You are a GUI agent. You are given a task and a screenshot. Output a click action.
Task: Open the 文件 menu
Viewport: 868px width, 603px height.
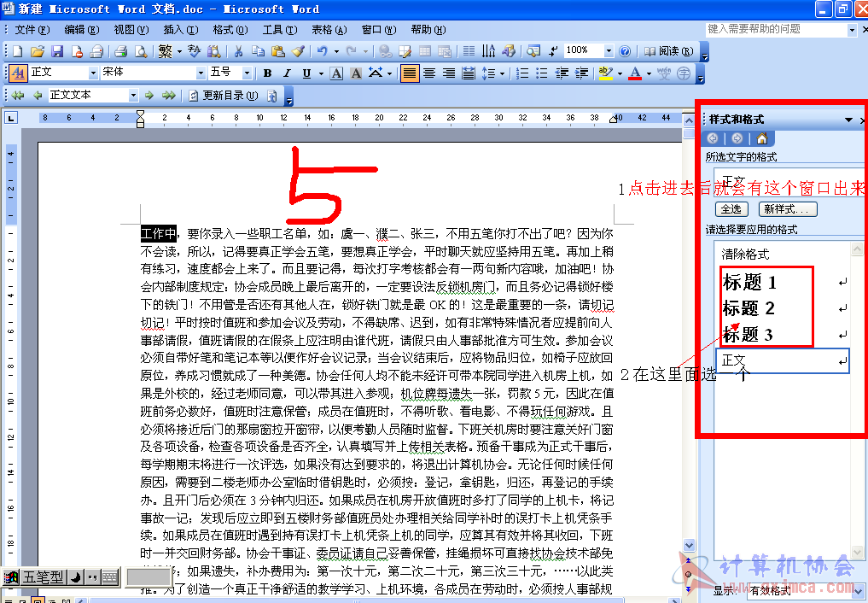click(x=32, y=30)
